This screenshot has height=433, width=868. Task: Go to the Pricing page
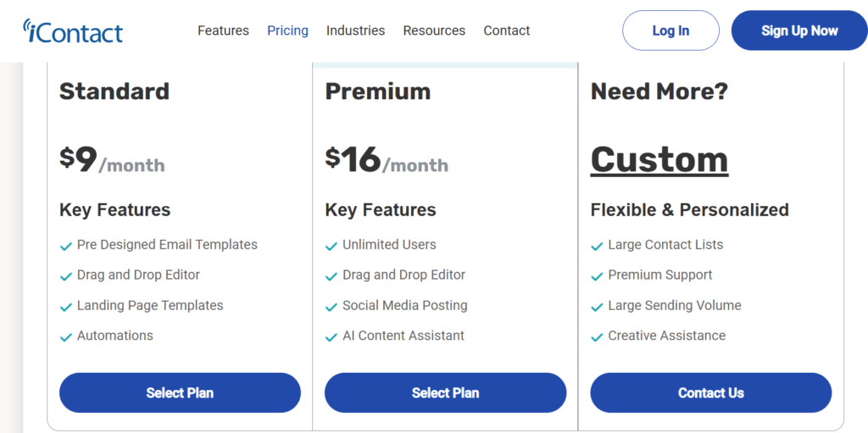[288, 31]
